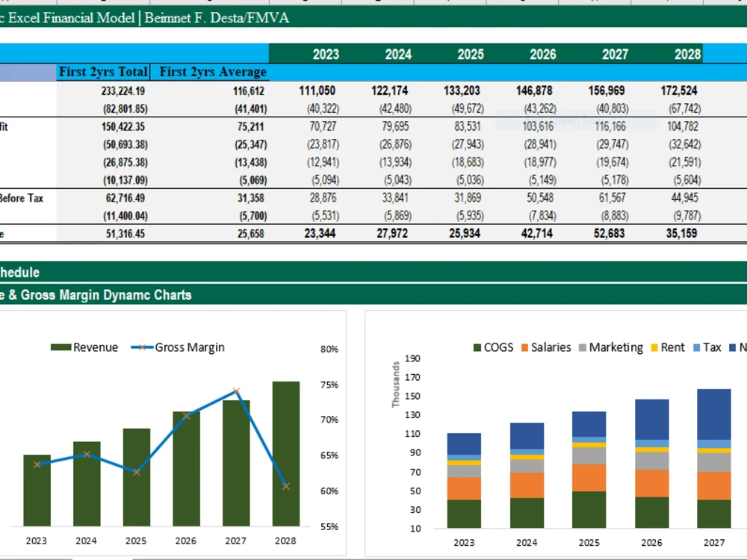Select the First 2yrs Total header cell
Image resolution: width=747 pixels, height=560 pixels.
tap(102, 71)
